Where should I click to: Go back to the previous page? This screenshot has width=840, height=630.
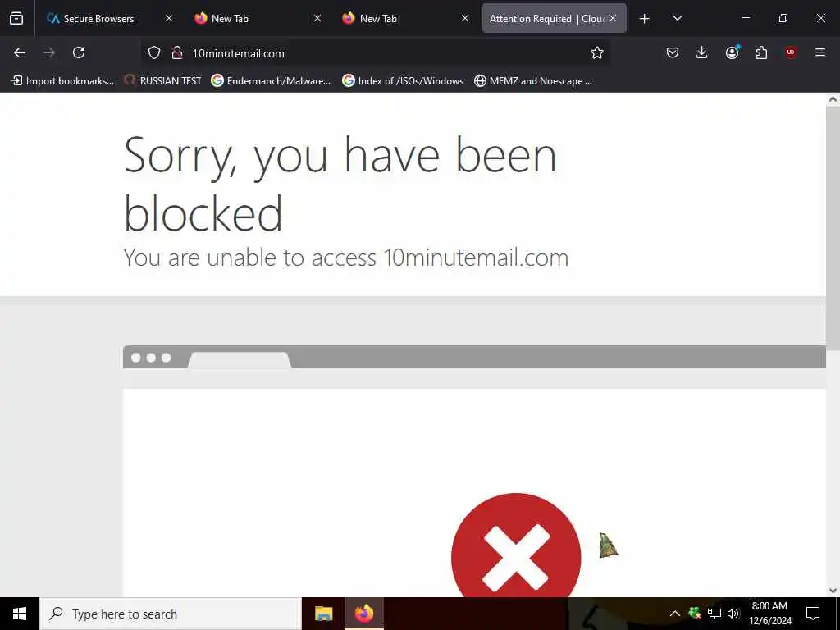[x=20, y=52]
